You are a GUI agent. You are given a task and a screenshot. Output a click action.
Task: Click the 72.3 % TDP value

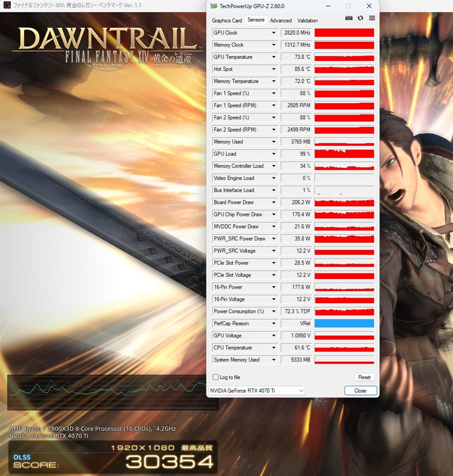click(296, 311)
